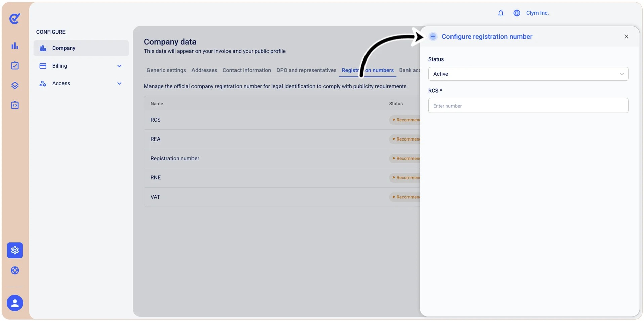Click the Company building icon

click(43, 48)
